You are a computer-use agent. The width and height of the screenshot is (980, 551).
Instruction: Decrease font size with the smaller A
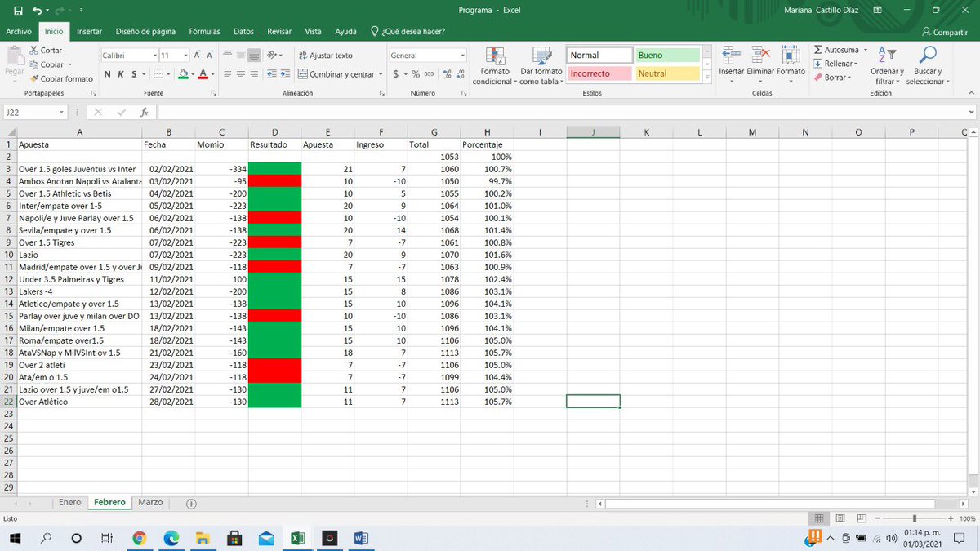coord(209,56)
